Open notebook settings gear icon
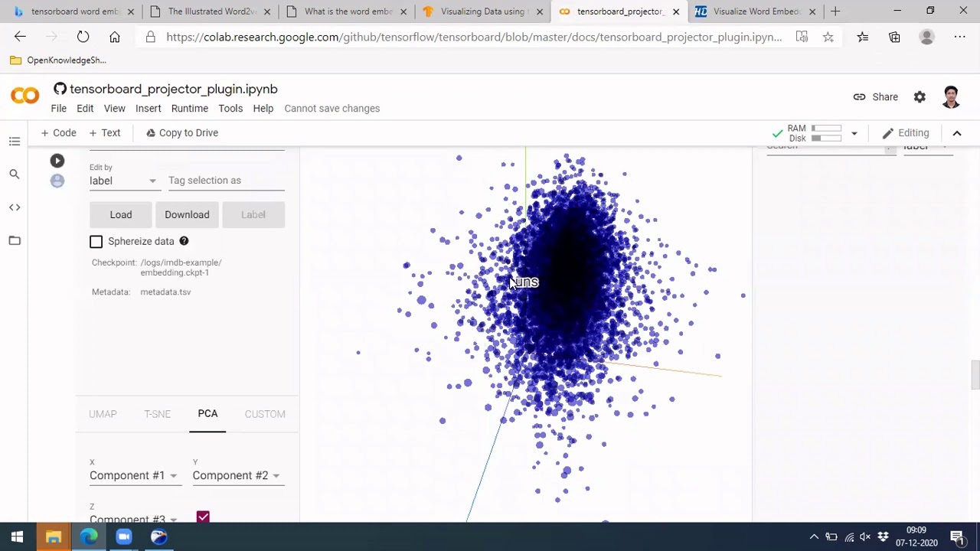 [x=920, y=97]
